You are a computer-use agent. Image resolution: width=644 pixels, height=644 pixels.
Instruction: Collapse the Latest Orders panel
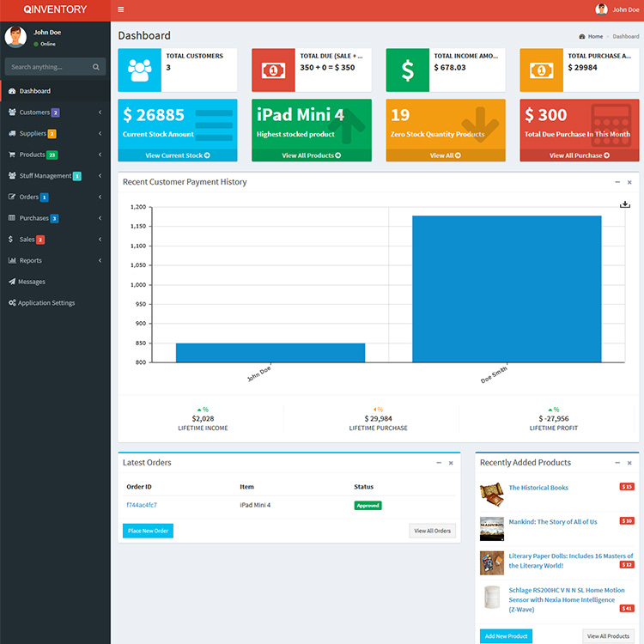(x=439, y=463)
